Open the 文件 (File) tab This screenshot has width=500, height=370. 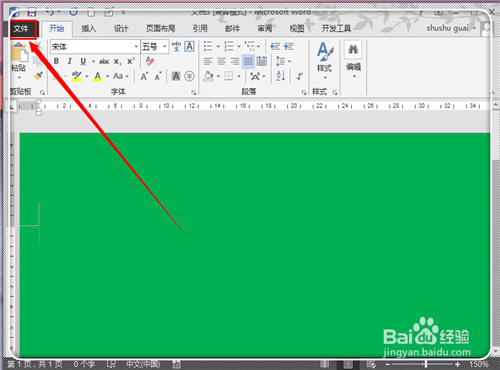[22, 29]
